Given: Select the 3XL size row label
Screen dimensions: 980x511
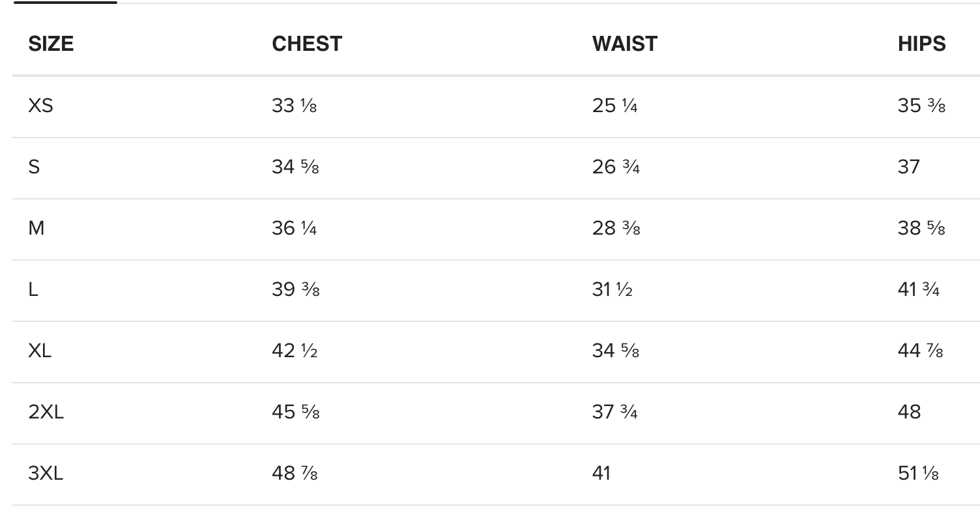Looking at the screenshot, I should (46, 473).
